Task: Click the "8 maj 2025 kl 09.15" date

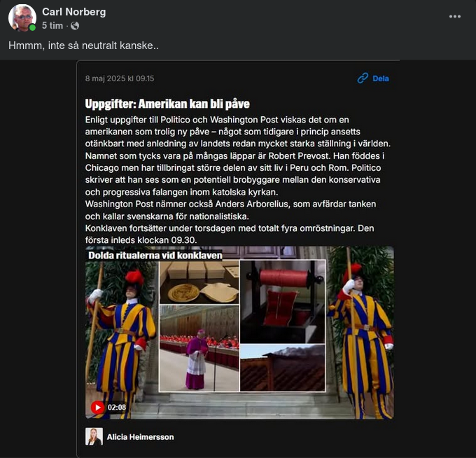Action: (x=120, y=78)
